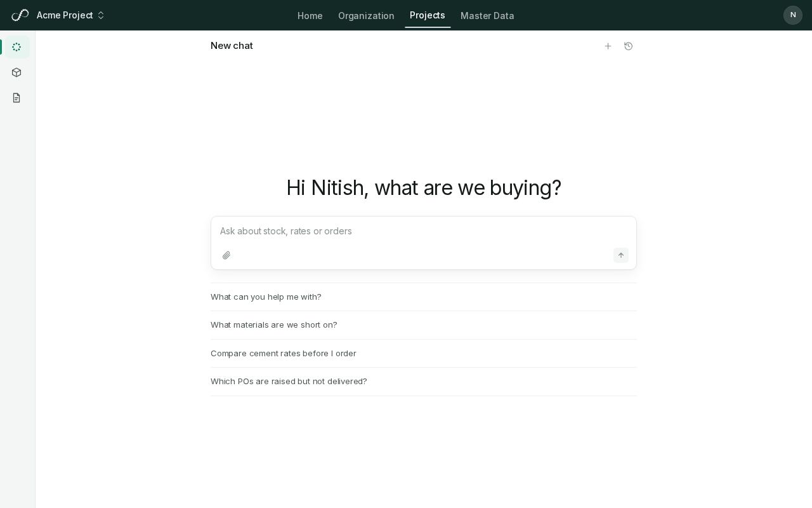Open the cube inventory sidebar icon
The image size is (812, 508).
pos(16,72)
